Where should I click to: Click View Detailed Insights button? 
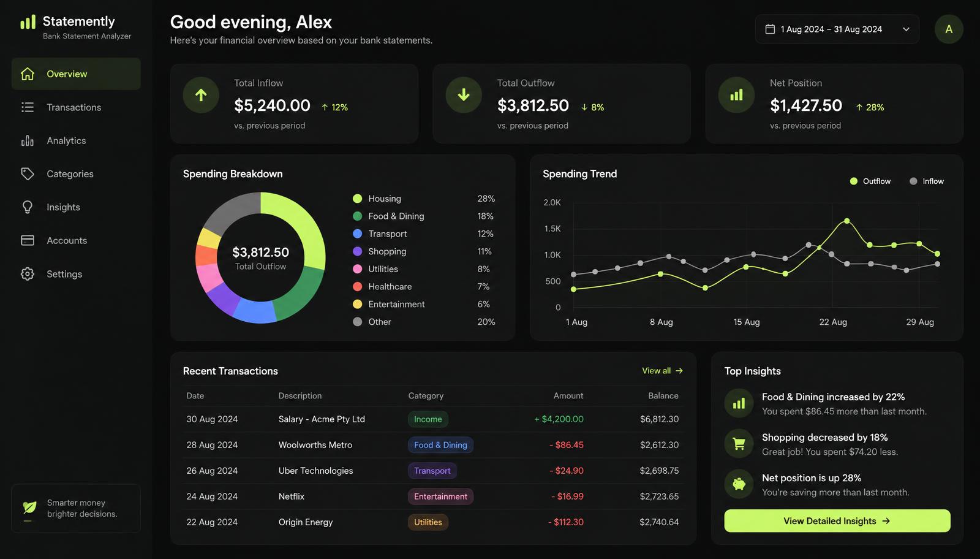pos(837,521)
